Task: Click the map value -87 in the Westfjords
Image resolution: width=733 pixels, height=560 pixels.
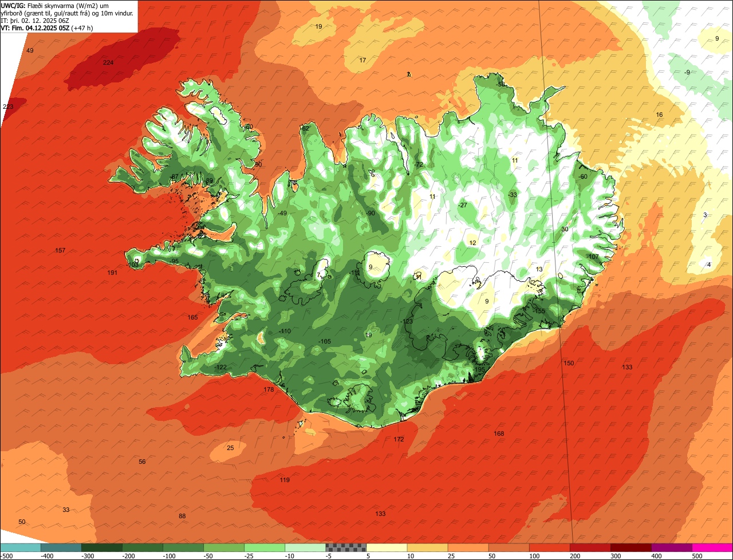Action: (174, 176)
